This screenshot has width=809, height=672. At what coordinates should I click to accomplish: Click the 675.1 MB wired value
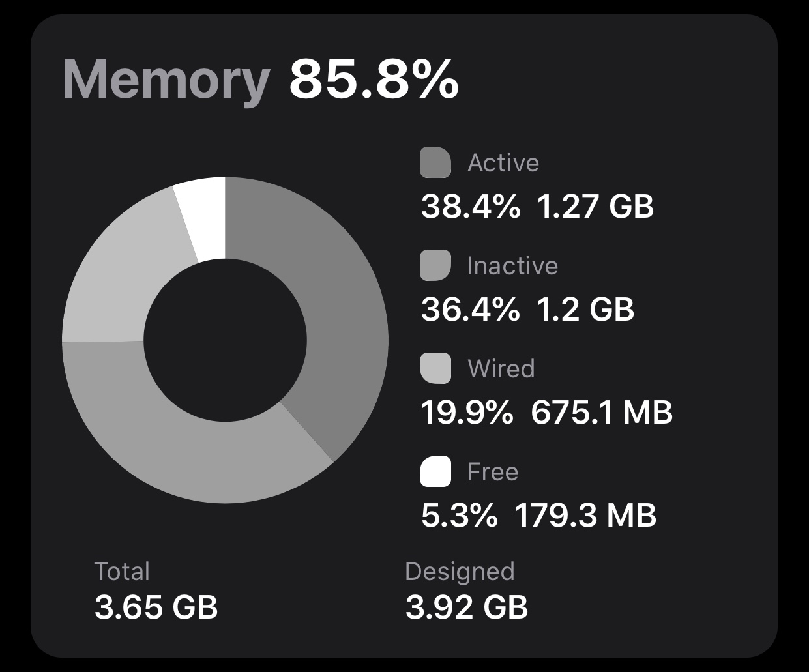click(601, 413)
